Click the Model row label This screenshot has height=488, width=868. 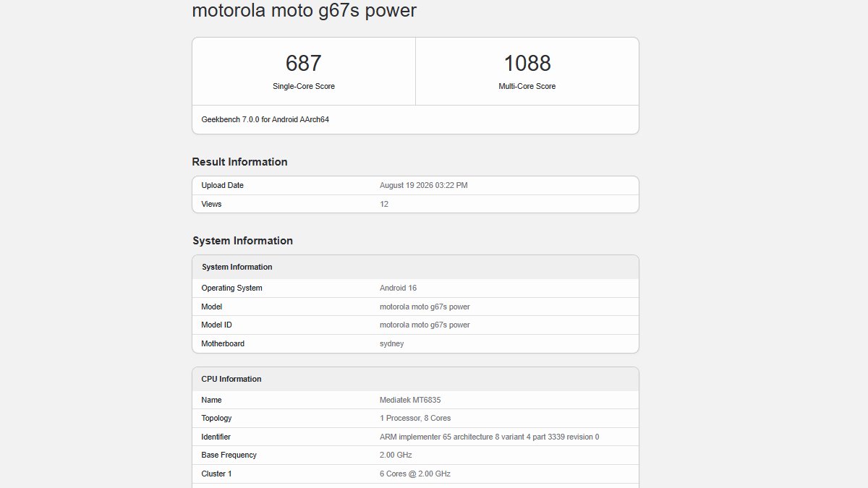[212, 307]
